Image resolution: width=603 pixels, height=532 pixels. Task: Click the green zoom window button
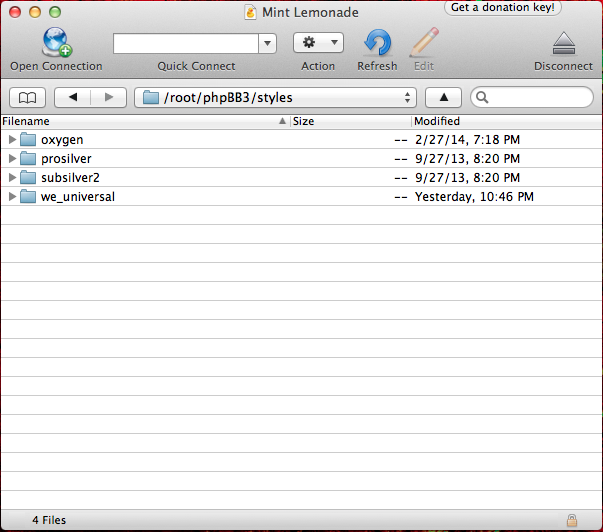click(55, 12)
